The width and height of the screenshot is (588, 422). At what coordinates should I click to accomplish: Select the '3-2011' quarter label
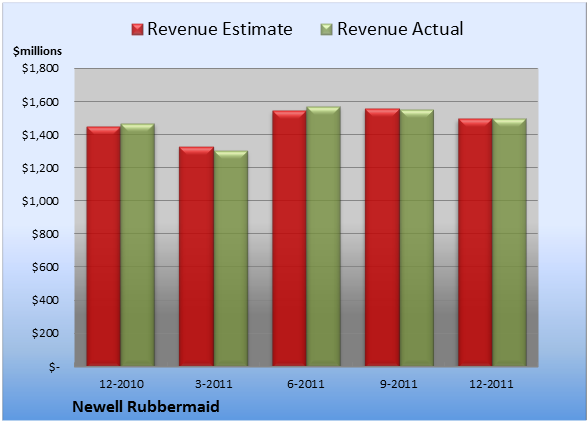click(x=214, y=384)
